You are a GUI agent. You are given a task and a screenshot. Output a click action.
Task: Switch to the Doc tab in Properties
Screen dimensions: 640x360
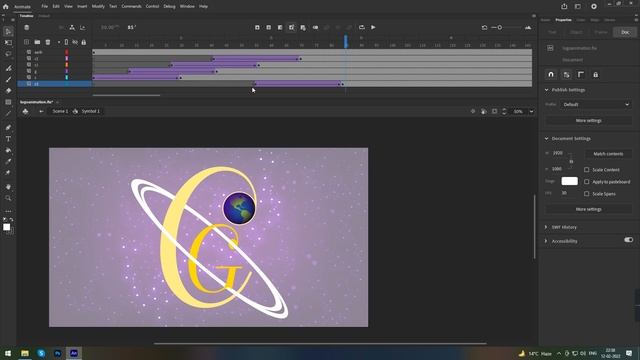tap(625, 32)
